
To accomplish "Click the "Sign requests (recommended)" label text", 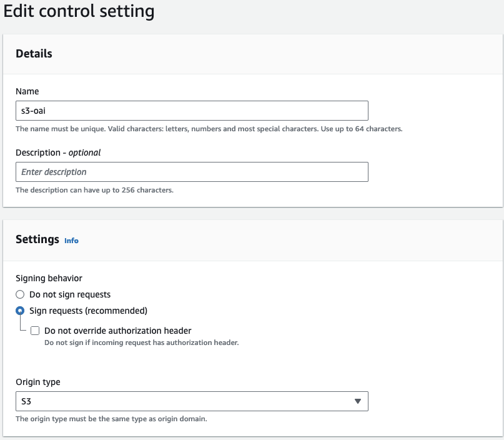I will (88, 311).
